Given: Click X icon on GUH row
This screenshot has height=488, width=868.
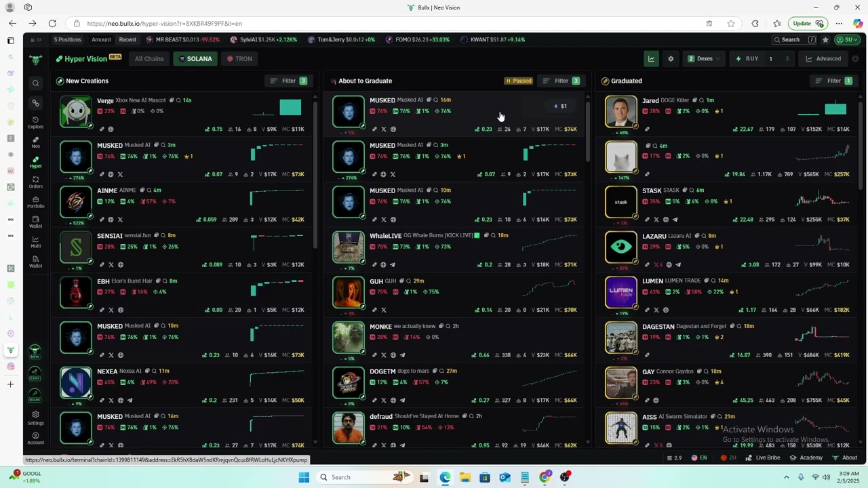Looking at the screenshot, I should click(x=383, y=310).
